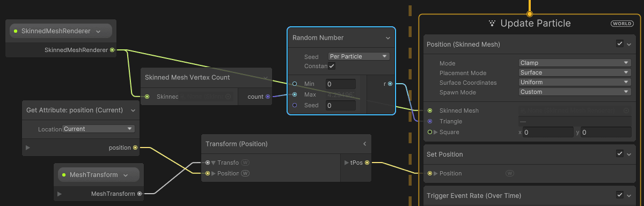Open the SkinnedMeshRenderer property dropdown

[x=98, y=32]
